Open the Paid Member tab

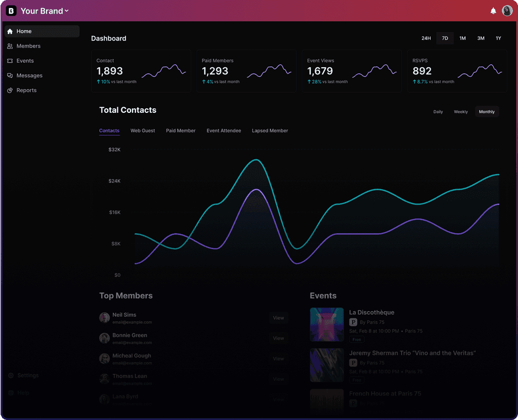coord(181,131)
